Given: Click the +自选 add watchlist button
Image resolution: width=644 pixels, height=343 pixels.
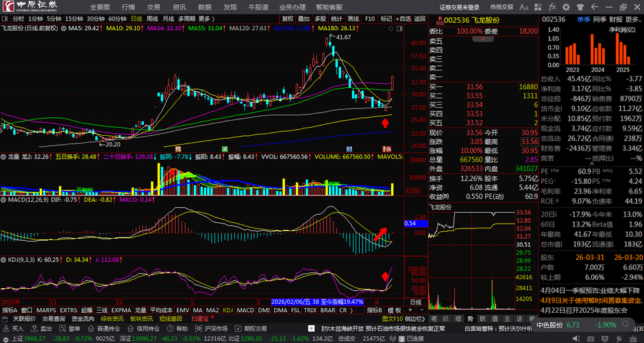Looking at the screenshot, I should click(x=404, y=19).
